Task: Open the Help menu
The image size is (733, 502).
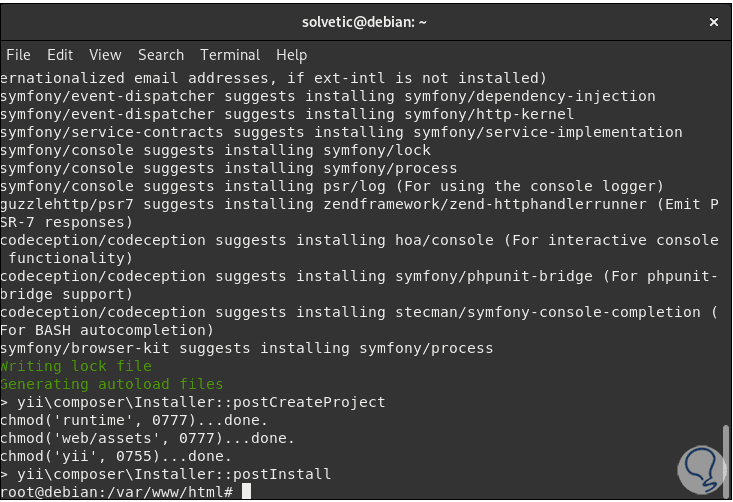Action: (x=292, y=55)
